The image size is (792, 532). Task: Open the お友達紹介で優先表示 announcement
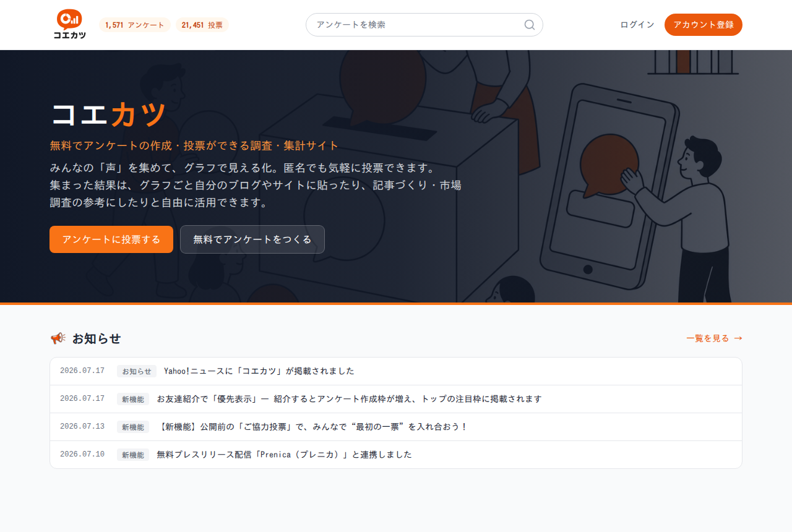pyautogui.click(x=396, y=399)
